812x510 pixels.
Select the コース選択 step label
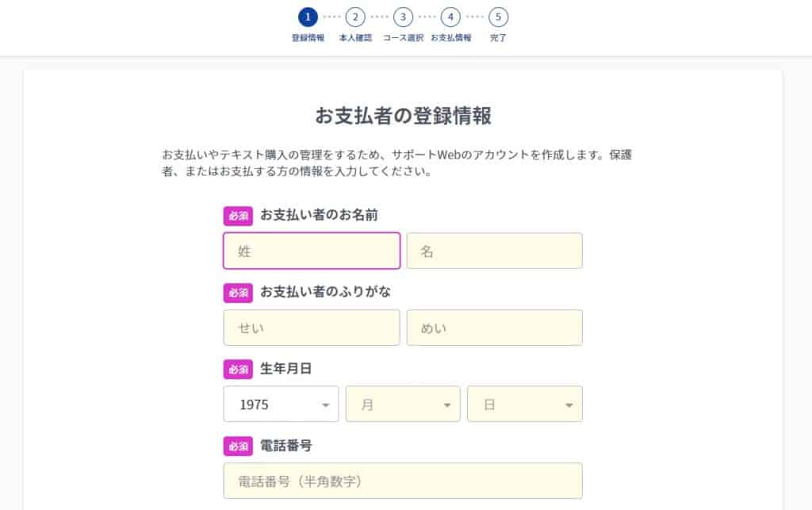(403, 38)
